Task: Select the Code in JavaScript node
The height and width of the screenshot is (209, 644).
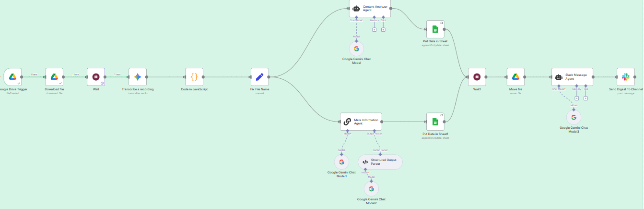Action: click(x=194, y=77)
